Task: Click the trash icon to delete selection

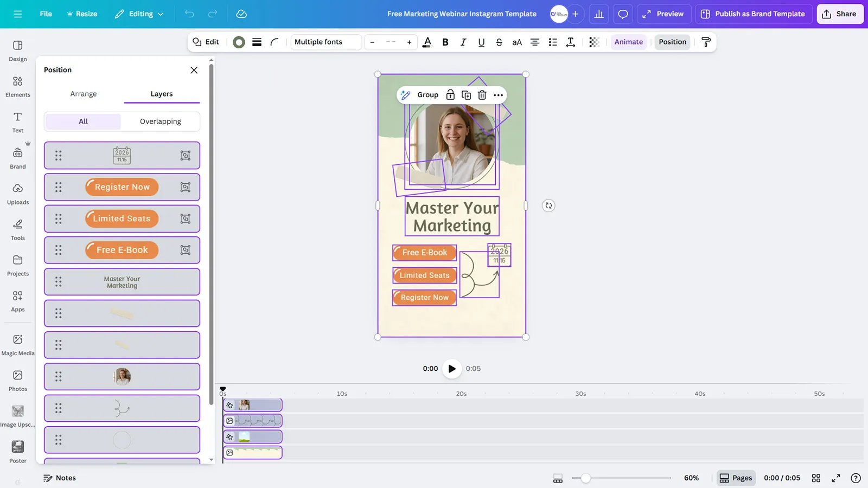Action: click(482, 95)
